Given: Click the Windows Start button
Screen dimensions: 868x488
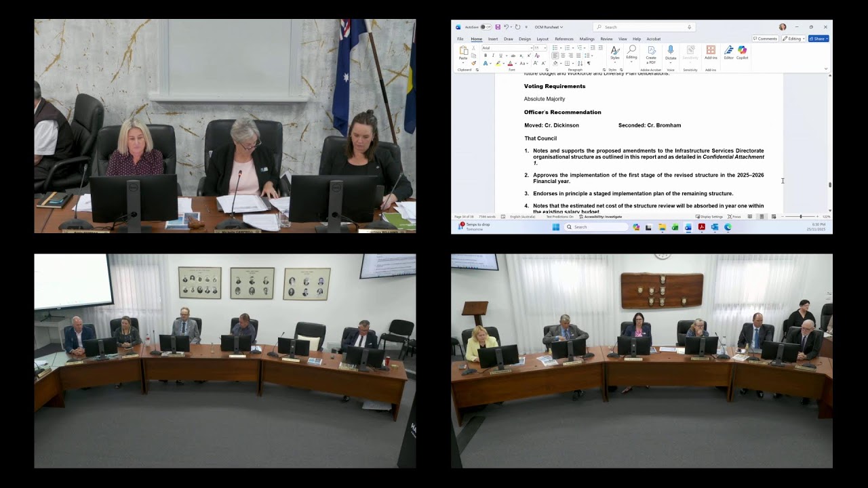Looking at the screenshot, I should pos(556,227).
